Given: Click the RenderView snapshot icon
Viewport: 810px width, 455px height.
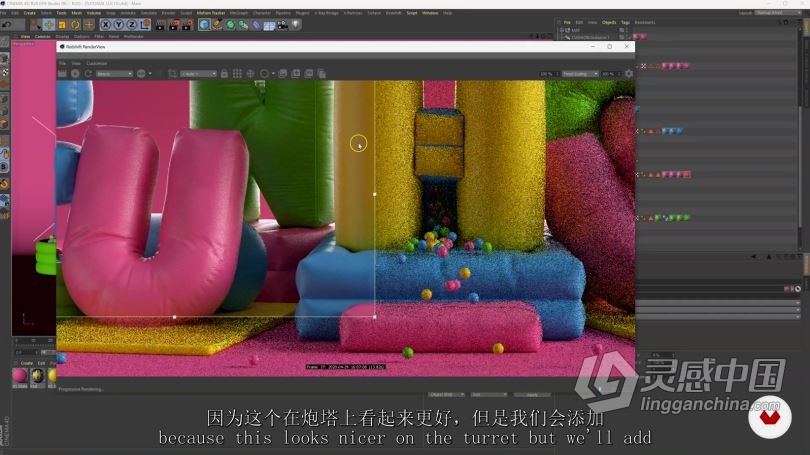Looking at the screenshot, I should point(283,74).
